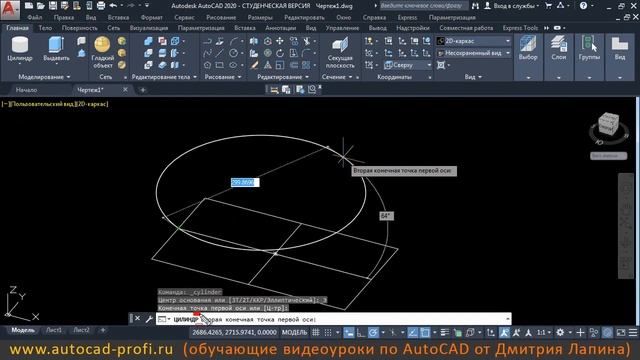Pick the Rectangle drawing tool
Screen dimensions: 640x360
220,65
